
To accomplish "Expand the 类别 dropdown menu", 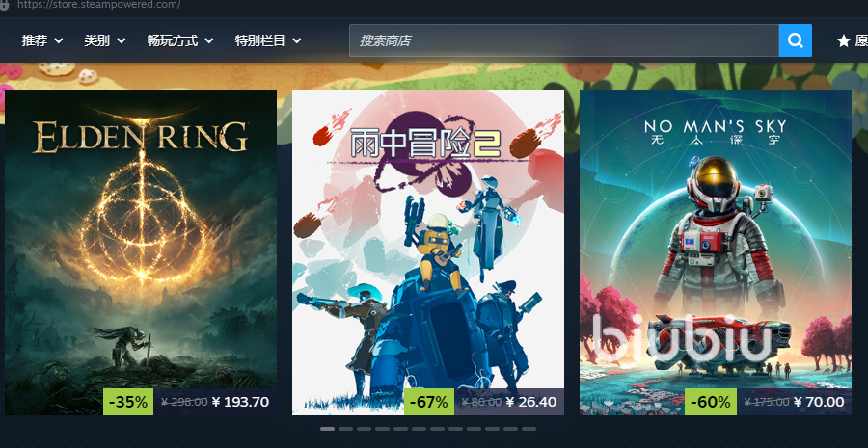I will tap(104, 40).
